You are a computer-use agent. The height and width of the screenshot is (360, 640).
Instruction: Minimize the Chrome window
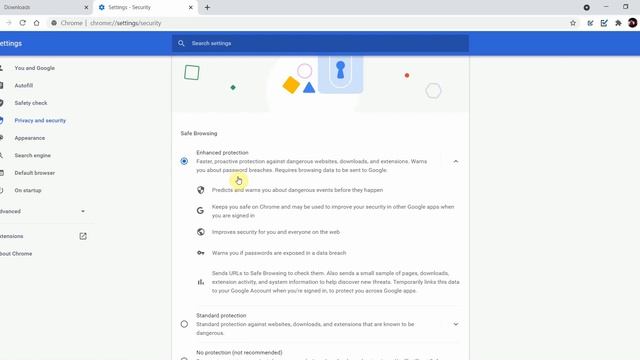606,7
